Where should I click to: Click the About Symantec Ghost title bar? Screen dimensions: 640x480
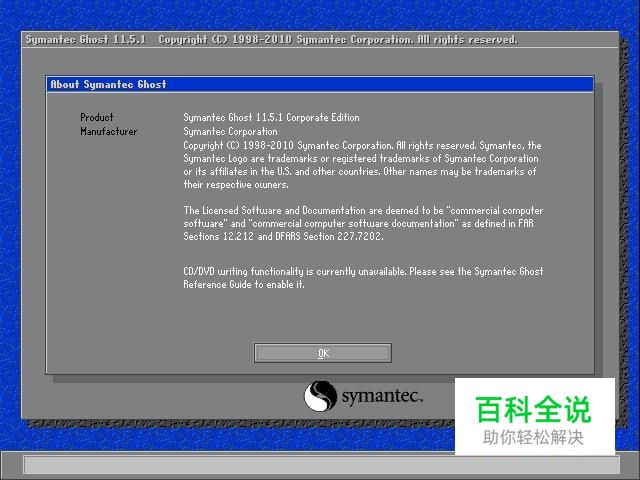point(320,84)
